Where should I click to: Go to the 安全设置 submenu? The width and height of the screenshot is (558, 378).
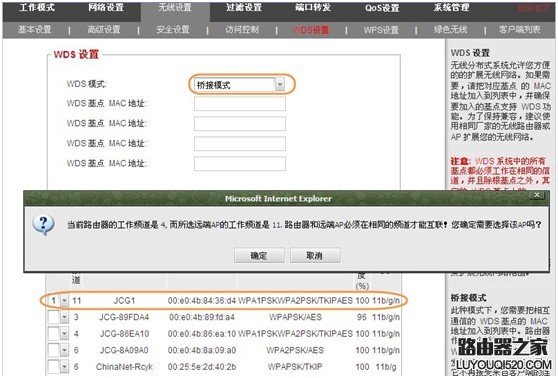coord(173,30)
